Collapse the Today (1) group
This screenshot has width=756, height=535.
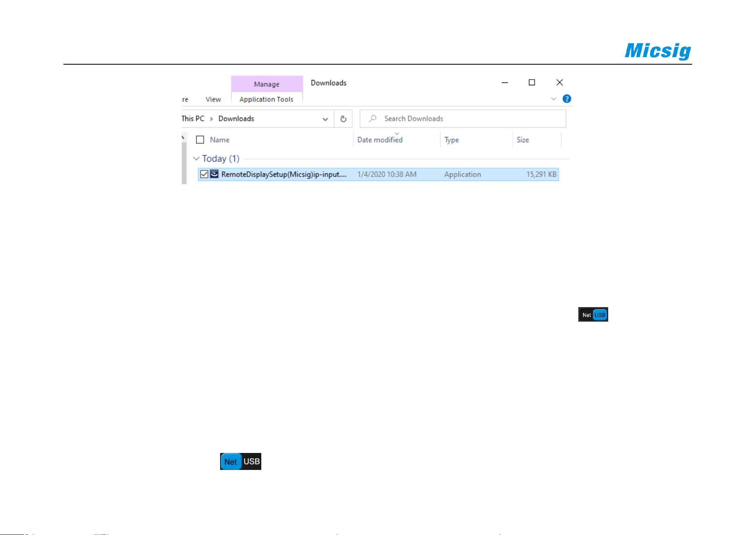(196, 158)
